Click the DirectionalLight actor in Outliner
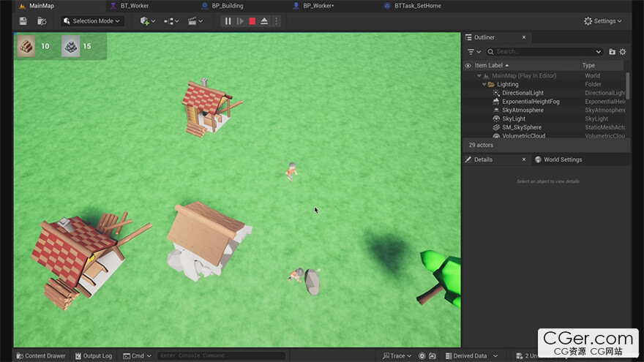This screenshot has height=362, width=644. click(x=523, y=93)
